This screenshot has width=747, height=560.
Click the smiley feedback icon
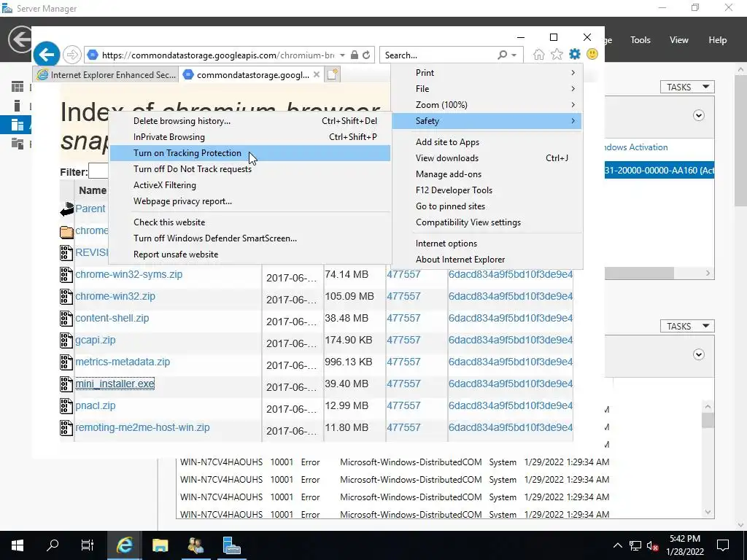(592, 54)
